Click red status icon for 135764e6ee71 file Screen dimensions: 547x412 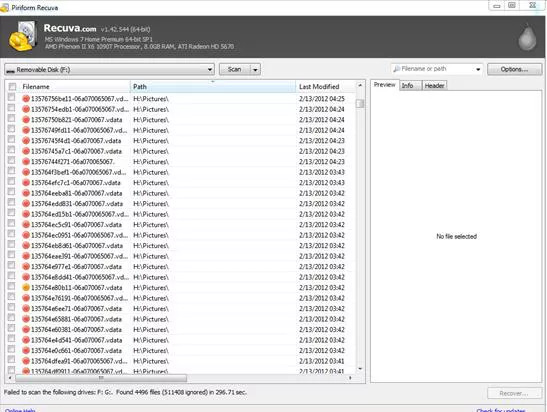tap(26, 308)
